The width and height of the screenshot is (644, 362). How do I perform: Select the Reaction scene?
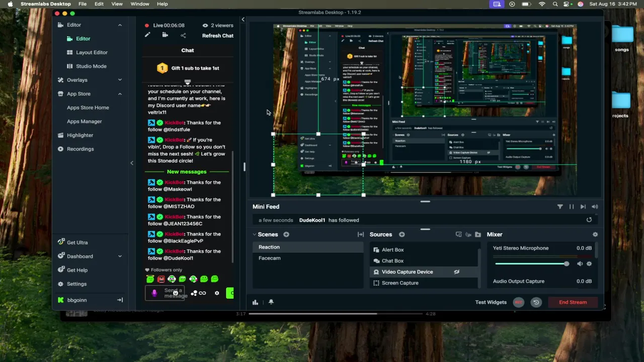pyautogui.click(x=307, y=247)
